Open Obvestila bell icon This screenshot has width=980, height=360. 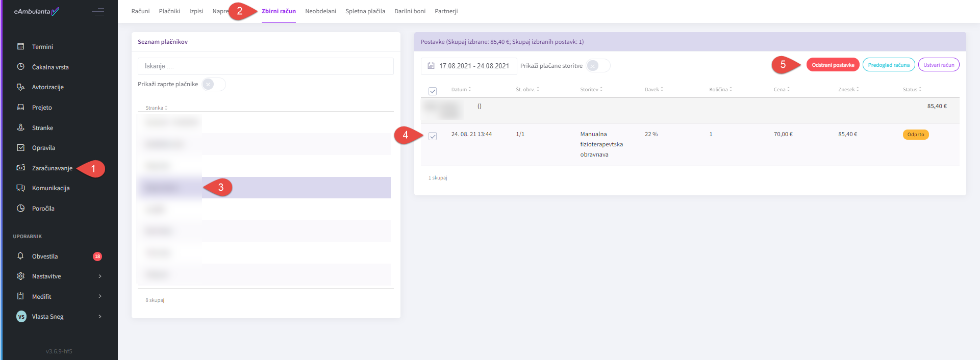(21, 256)
